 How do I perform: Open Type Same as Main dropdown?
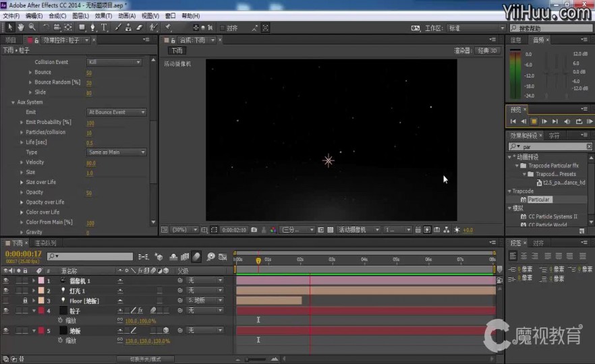[x=117, y=152]
